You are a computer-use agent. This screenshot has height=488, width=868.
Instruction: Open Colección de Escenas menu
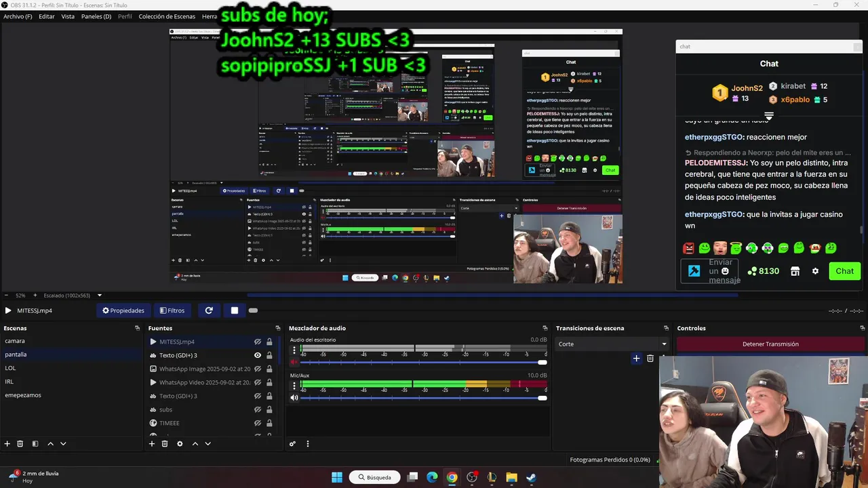167,16
